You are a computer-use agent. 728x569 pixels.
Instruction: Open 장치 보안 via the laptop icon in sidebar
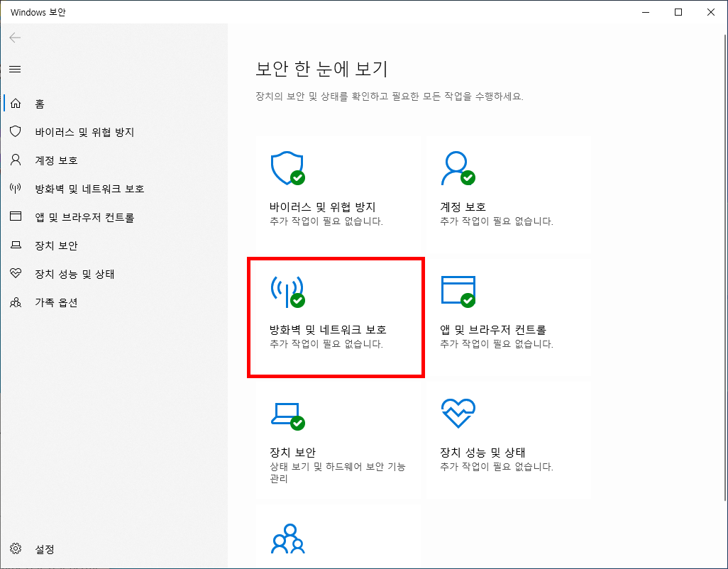coord(15,245)
